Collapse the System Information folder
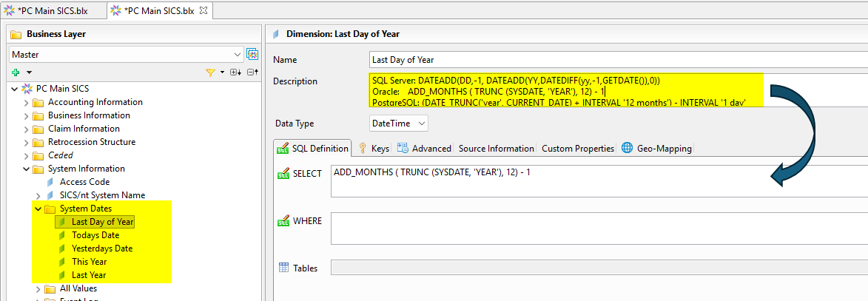Image resolution: width=868 pixels, height=301 pixels. pyautogui.click(x=26, y=169)
